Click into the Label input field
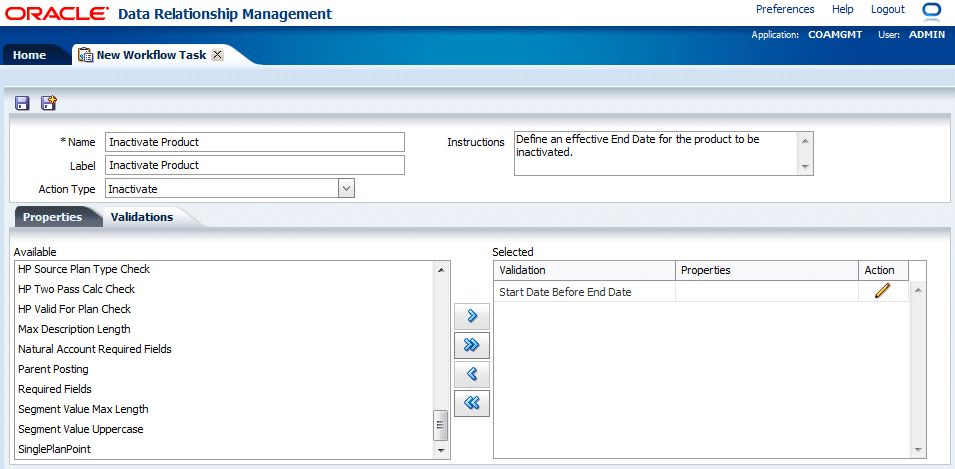Image resolution: width=955 pixels, height=469 pixels. pyautogui.click(x=255, y=165)
